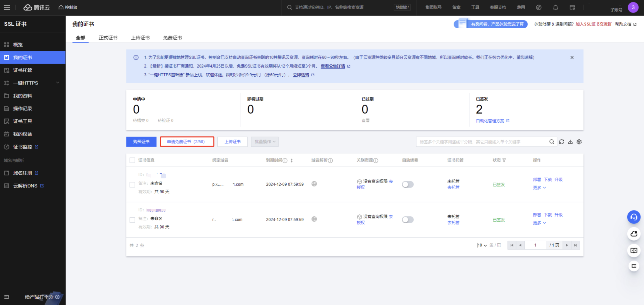This screenshot has width=644, height=305.
Task: Click 给产品打个分 rating link
Action: pos(42,297)
